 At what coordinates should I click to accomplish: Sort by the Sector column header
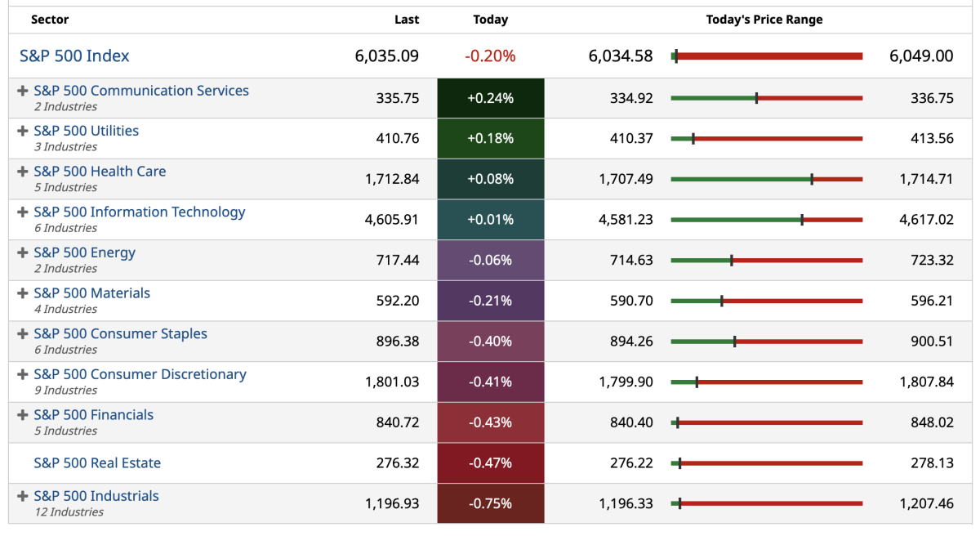[x=50, y=20]
